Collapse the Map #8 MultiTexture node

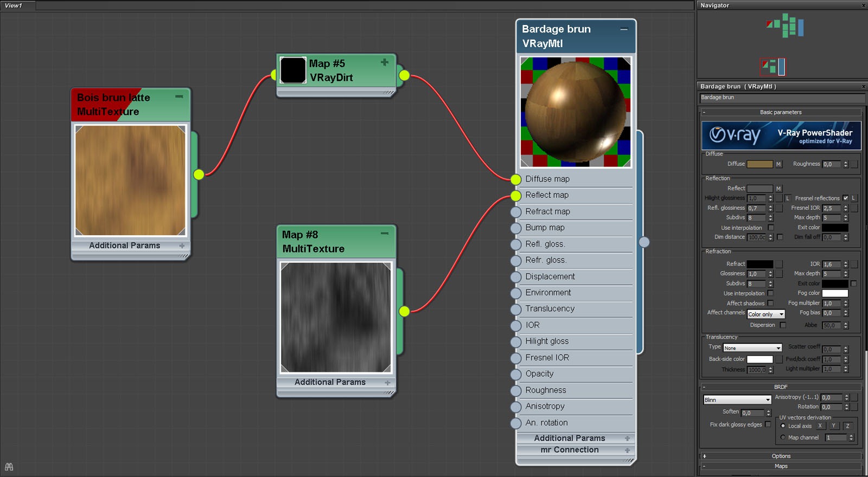coord(385,234)
